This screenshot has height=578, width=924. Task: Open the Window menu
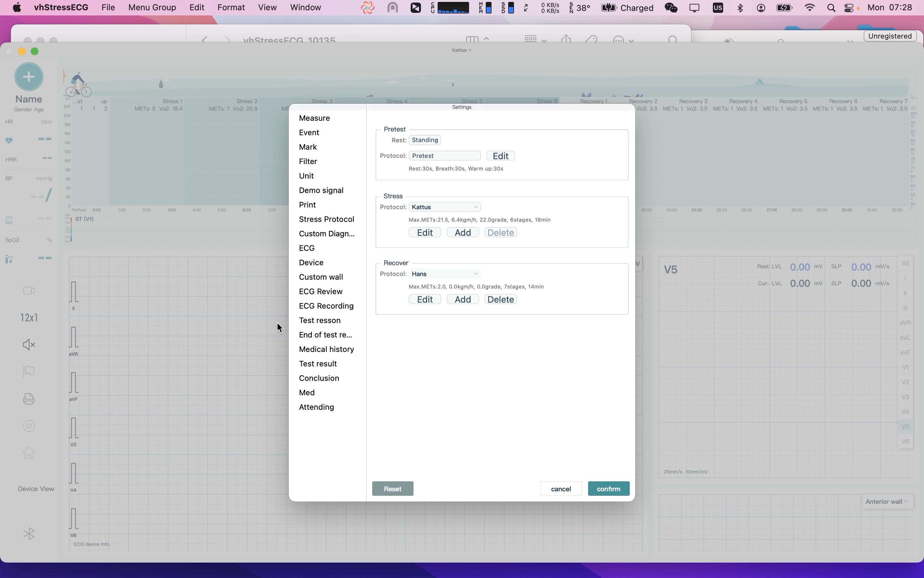pyautogui.click(x=305, y=8)
